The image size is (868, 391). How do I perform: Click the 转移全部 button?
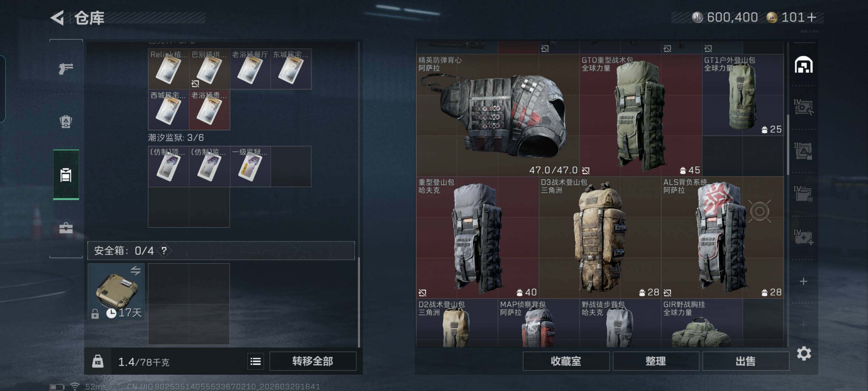313,361
